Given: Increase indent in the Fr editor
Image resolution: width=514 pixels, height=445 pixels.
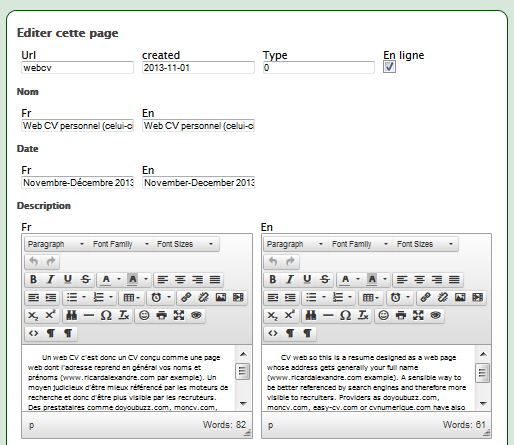Looking at the screenshot, I should click(x=51, y=297).
